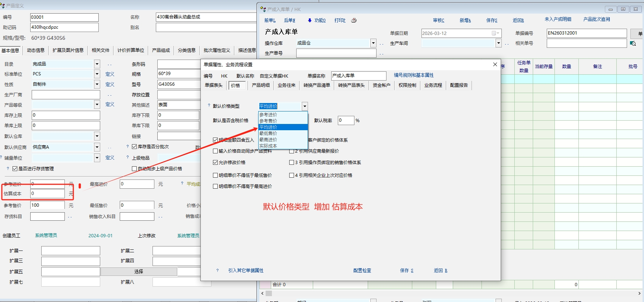This screenshot has width=644, height=302.
Task: Click the blue down-arrow 功能 icon
Action: pyautogui.click(x=310, y=20)
